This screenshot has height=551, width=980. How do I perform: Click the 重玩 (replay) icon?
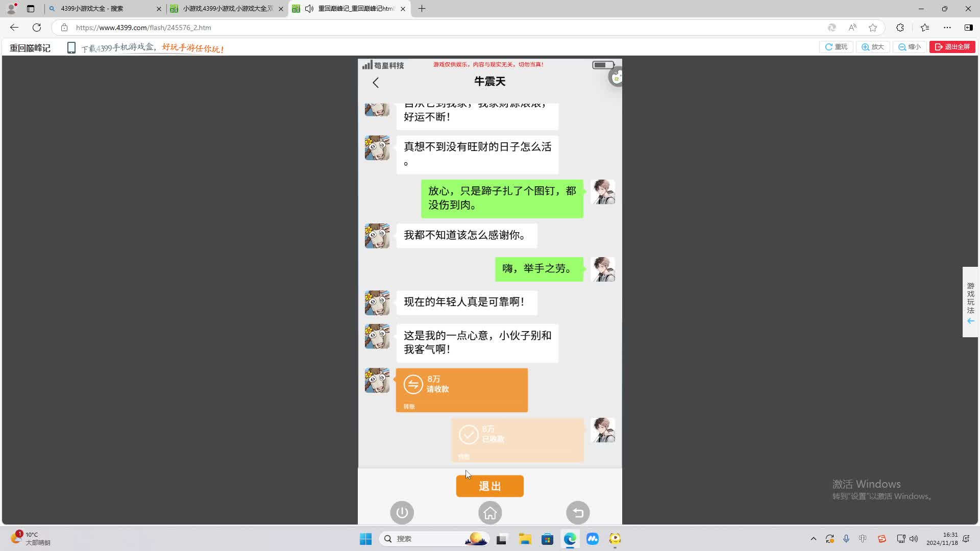(836, 46)
